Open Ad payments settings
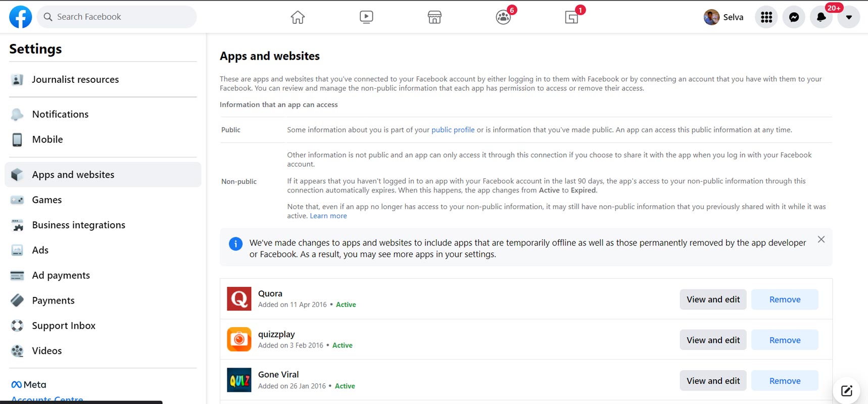The height and width of the screenshot is (404, 868). [x=103, y=275]
